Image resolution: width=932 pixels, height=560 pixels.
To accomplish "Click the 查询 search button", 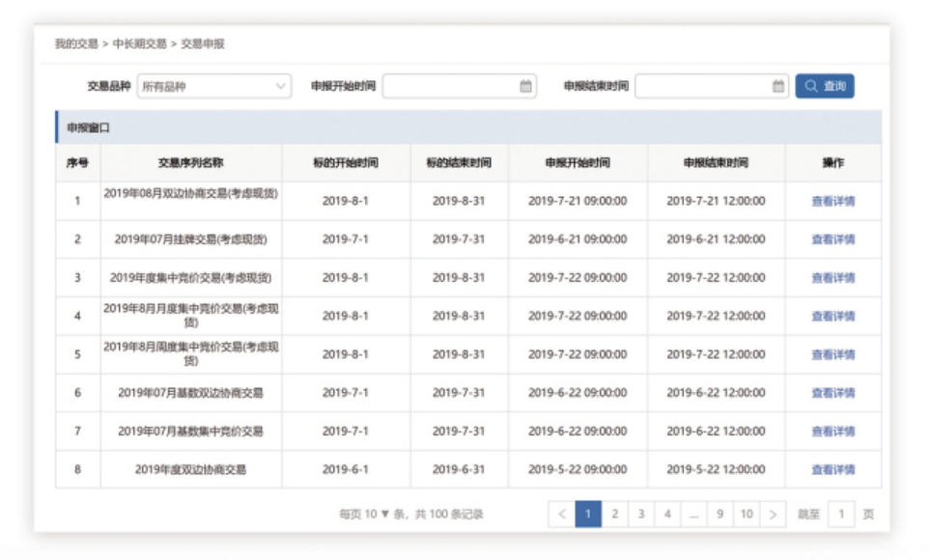I will point(825,86).
